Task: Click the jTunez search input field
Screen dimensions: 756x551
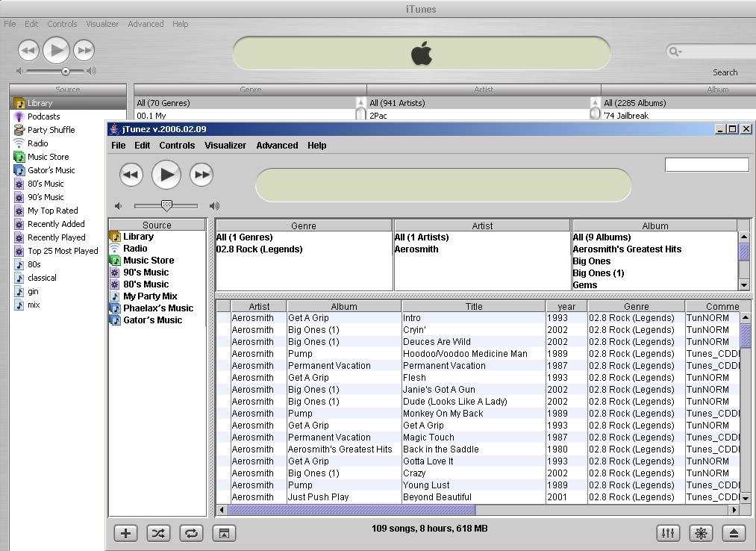Action: tap(707, 165)
